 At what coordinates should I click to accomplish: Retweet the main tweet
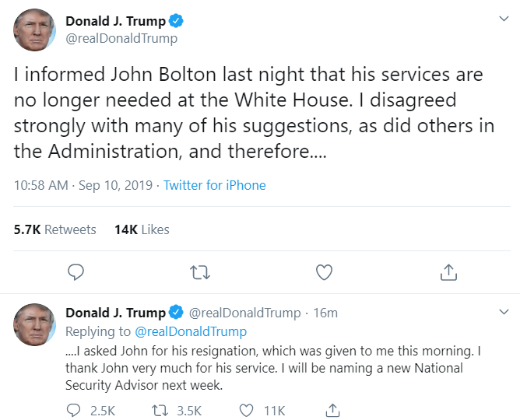pos(199,271)
